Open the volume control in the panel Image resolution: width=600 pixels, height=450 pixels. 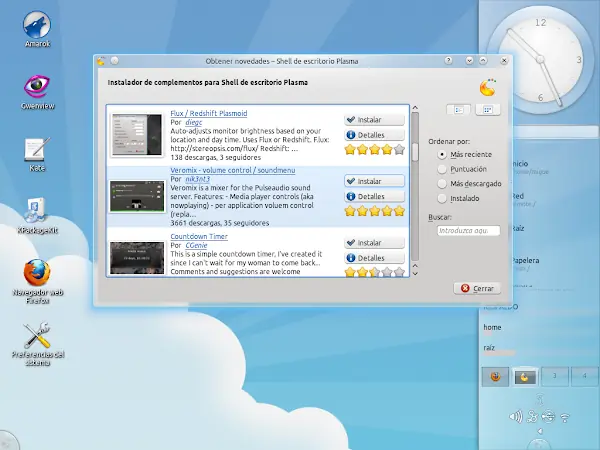click(x=515, y=416)
